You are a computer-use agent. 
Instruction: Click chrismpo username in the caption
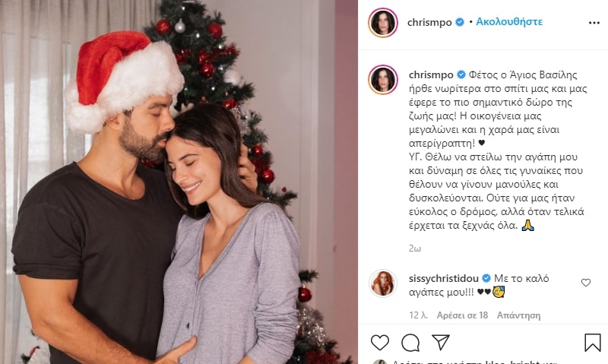coord(431,74)
